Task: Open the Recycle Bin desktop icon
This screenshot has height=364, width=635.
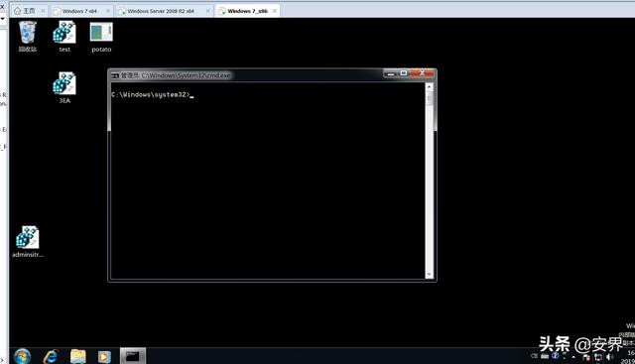Action: tap(28, 37)
